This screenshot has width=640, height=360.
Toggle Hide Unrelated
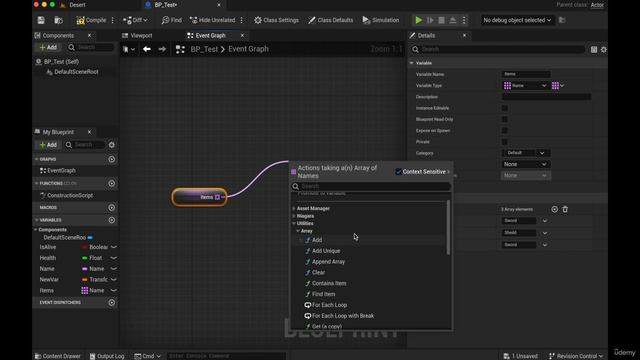[x=213, y=20]
